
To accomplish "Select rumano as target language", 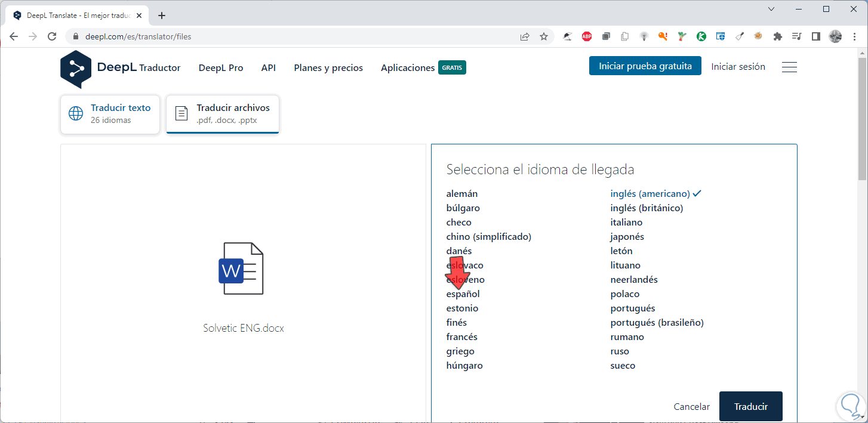I will (x=627, y=336).
